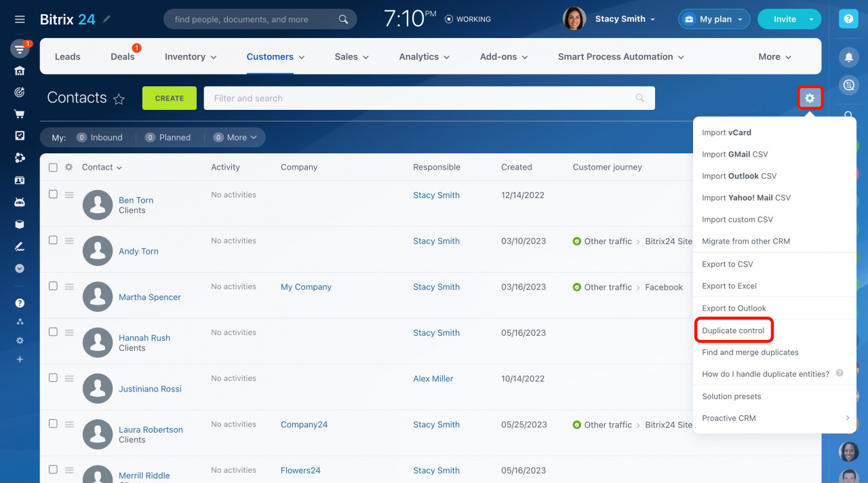Open row actions menu for Ben Torn
Screen dimensions: 868x483
click(69, 195)
